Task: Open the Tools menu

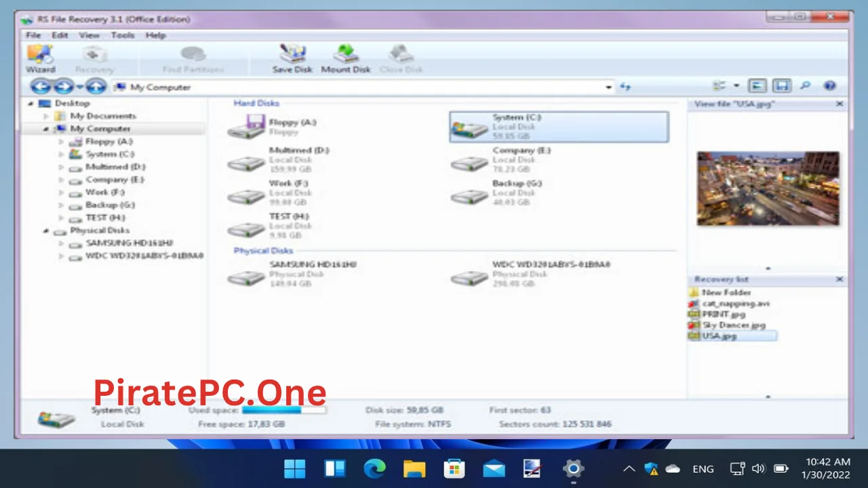Action: [123, 35]
